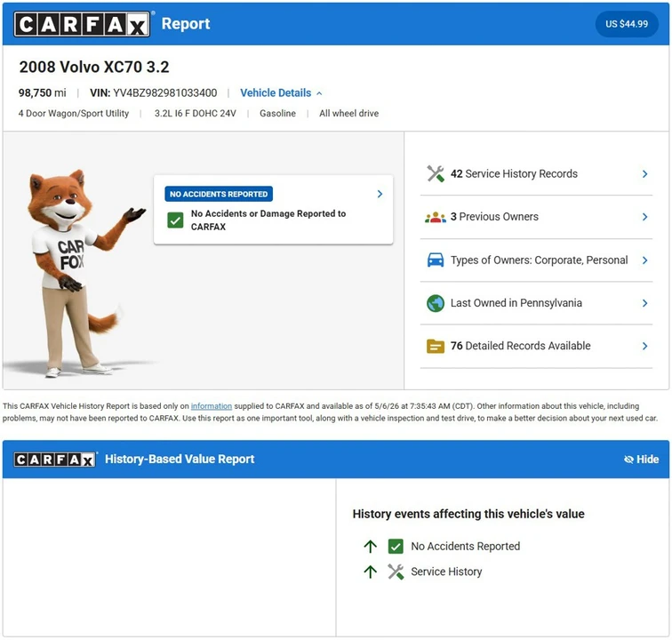Click the VIN YV4BZ982981033400
Image resolution: width=672 pixels, height=640 pixels.
[154, 93]
